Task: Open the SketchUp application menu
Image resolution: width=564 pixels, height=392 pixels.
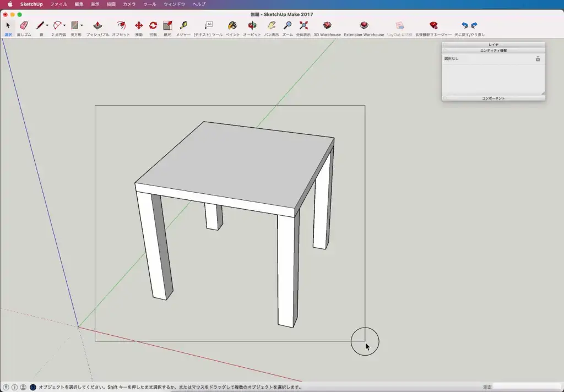Action: click(x=31, y=4)
